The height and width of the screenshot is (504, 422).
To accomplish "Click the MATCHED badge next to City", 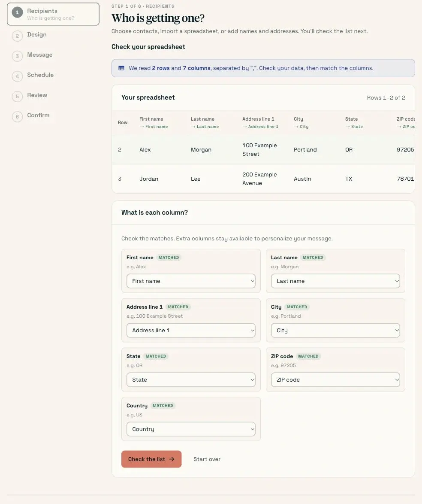I will click(x=297, y=307).
